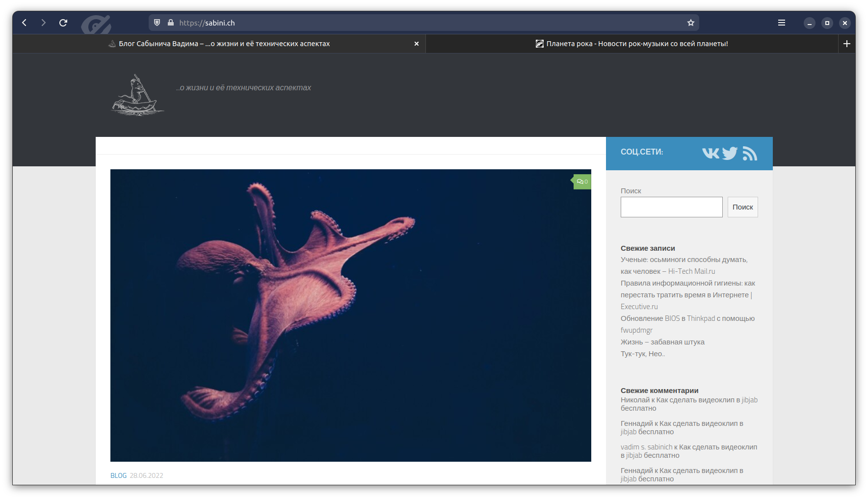
Task: Go forward using the forward arrow
Action: (44, 23)
